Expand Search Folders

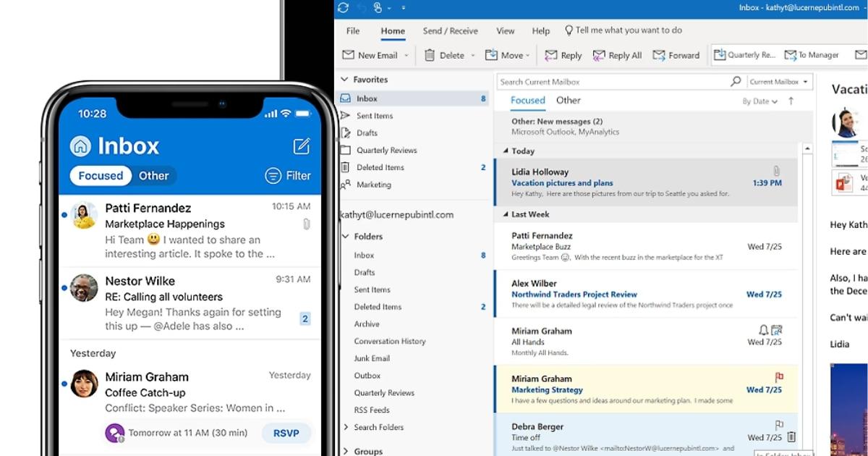345,428
